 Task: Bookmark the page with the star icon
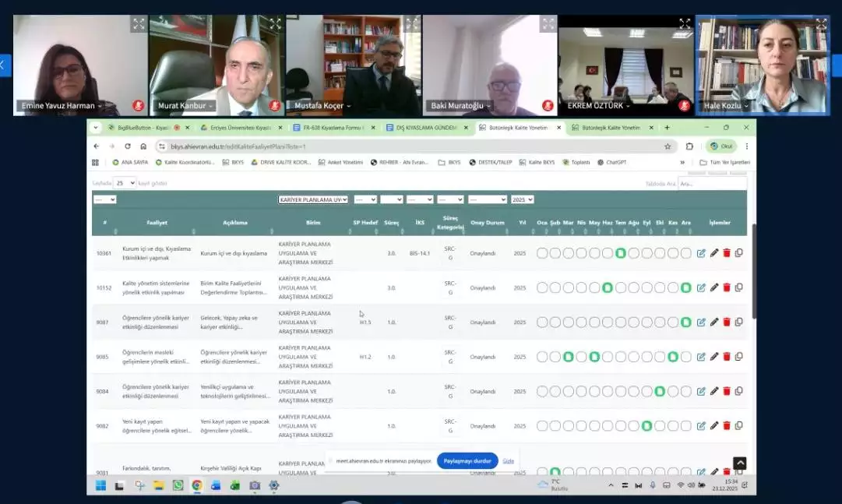[668, 146]
